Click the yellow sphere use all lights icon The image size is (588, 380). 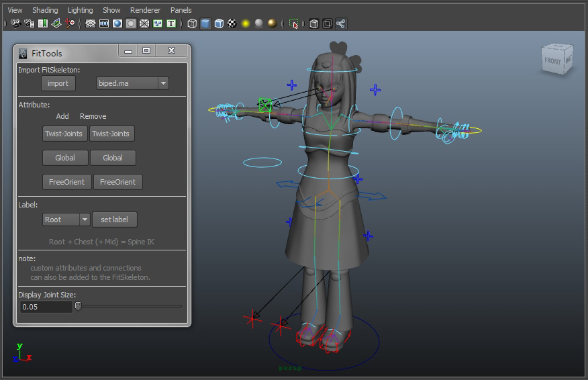(246, 23)
